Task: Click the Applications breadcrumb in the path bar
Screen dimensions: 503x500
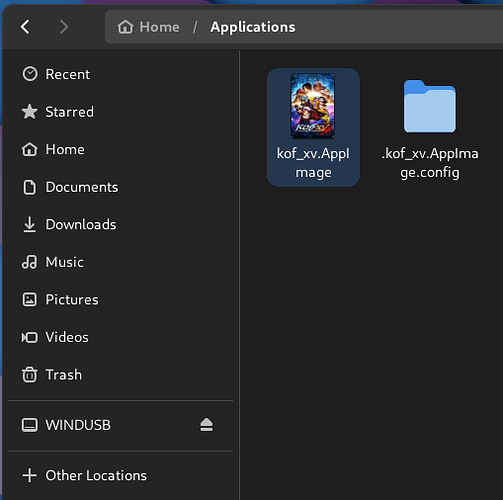Action: click(x=253, y=27)
